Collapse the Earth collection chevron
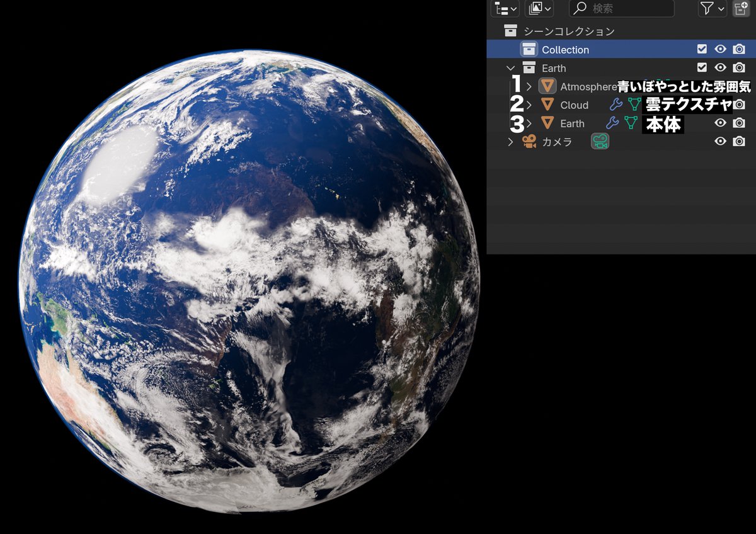756x534 pixels. (511, 68)
